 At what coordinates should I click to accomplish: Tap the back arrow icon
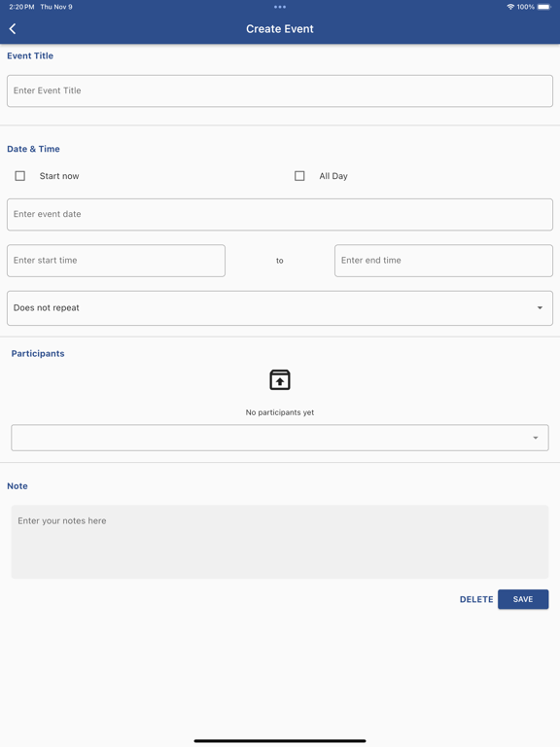click(13, 28)
